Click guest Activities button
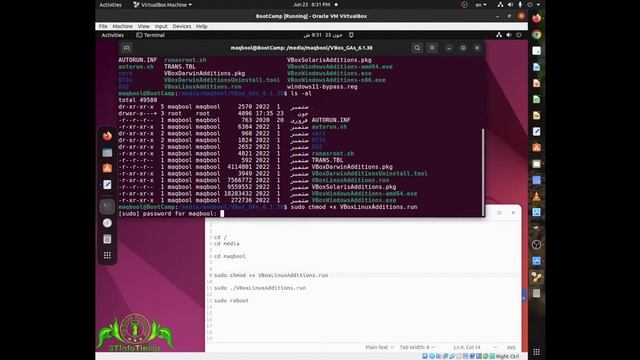Screen dimensions: 640x360 (x=112, y=35)
